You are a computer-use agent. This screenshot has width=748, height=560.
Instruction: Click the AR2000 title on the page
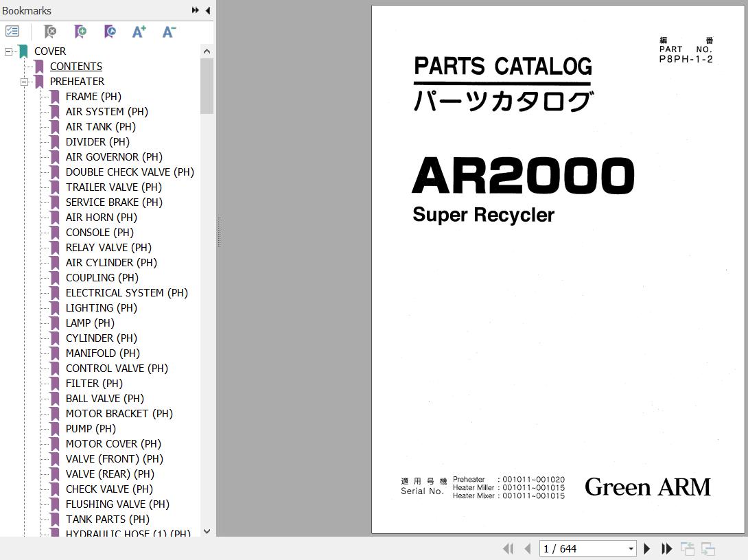(524, 176)
